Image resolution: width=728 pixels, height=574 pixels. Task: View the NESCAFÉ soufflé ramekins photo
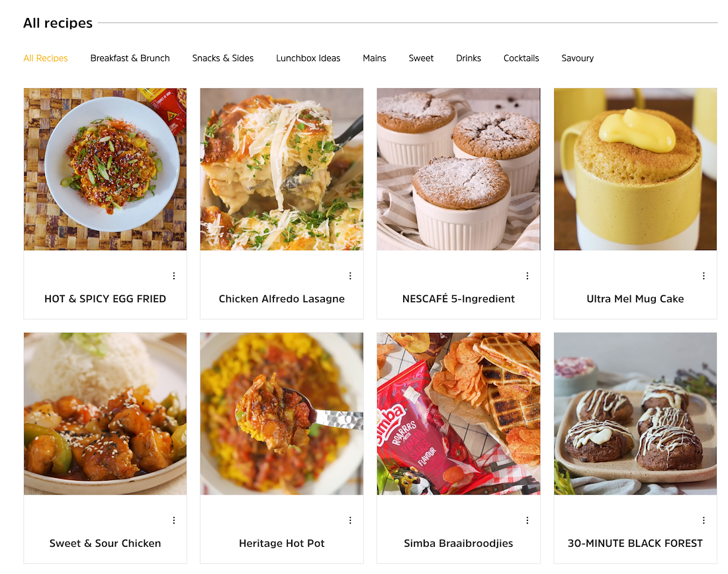459,169
